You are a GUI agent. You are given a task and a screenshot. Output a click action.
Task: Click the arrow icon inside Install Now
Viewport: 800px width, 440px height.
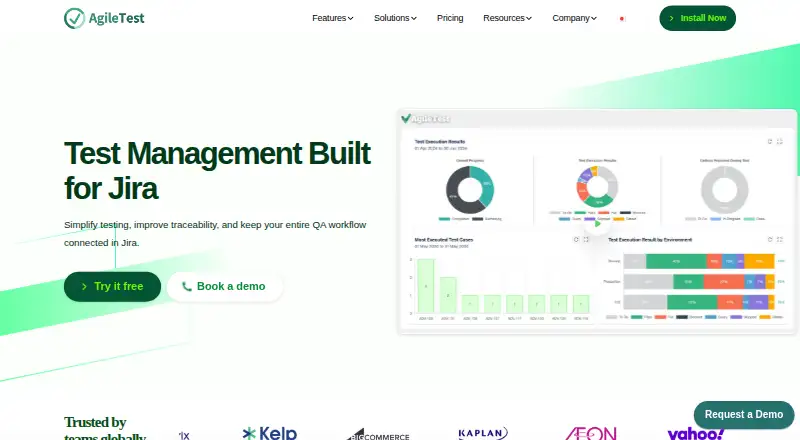tap(671, 18)
